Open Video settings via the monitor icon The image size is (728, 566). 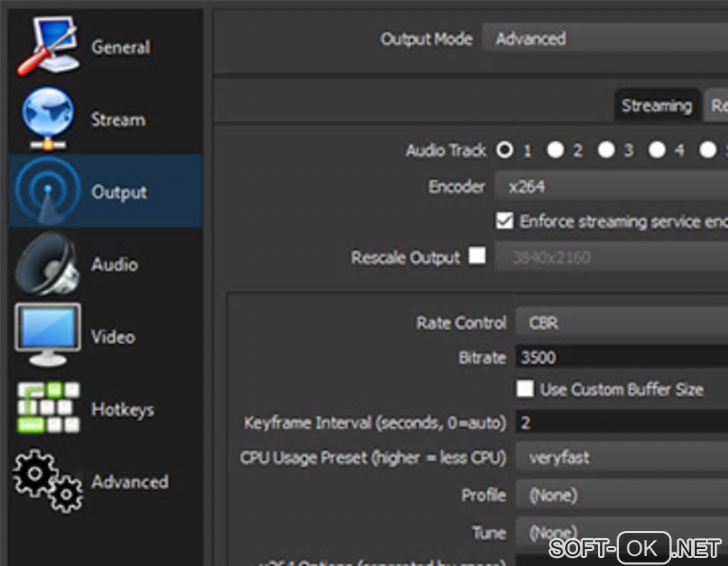point(48,335)
